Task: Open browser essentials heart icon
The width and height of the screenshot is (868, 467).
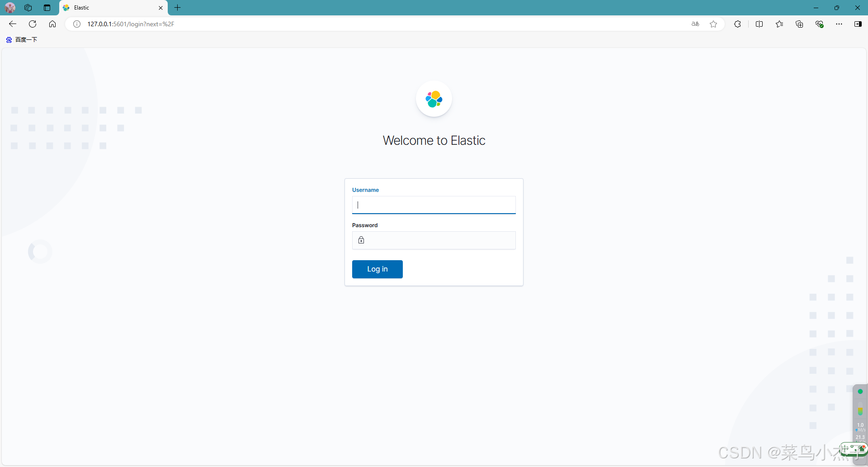Action: 819,24
